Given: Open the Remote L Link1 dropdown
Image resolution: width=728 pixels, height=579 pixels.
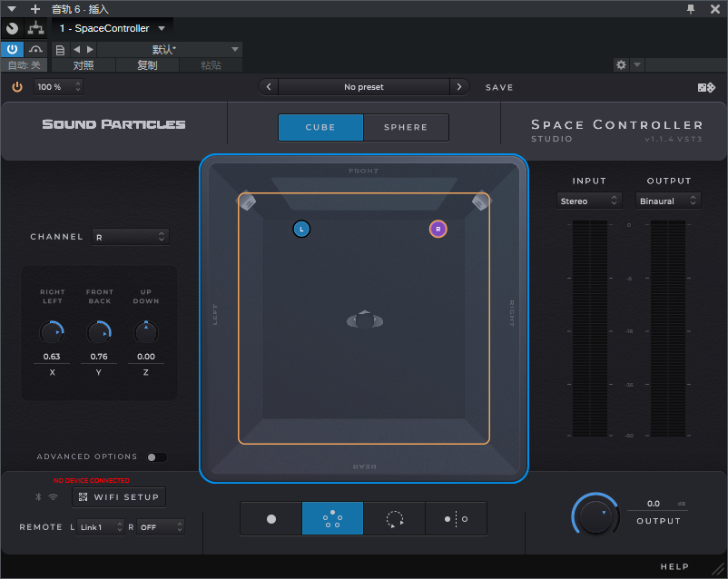Looking at the screenshot, I should tap(100, 527).
